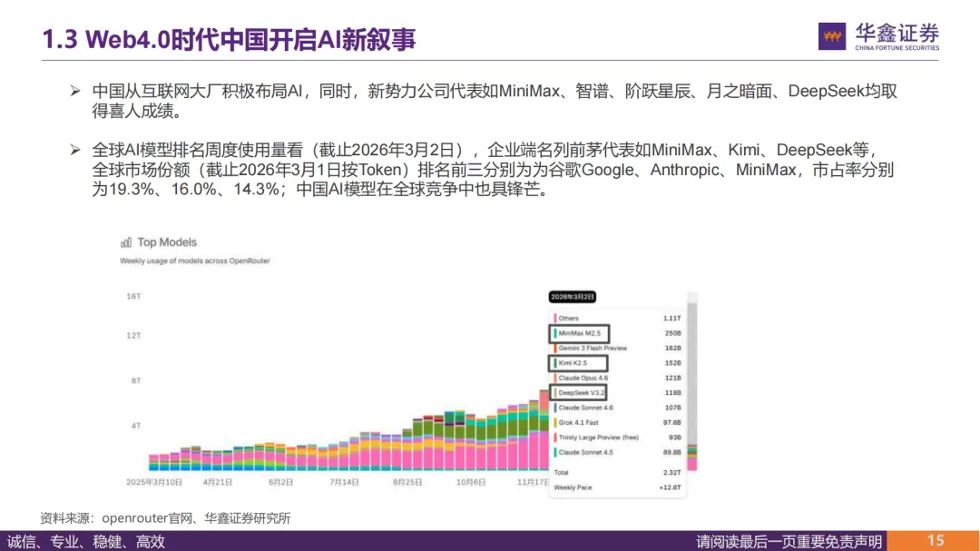The image size is (980, 551).
Task: Click the page number '15'
Action: coord(936,541)
